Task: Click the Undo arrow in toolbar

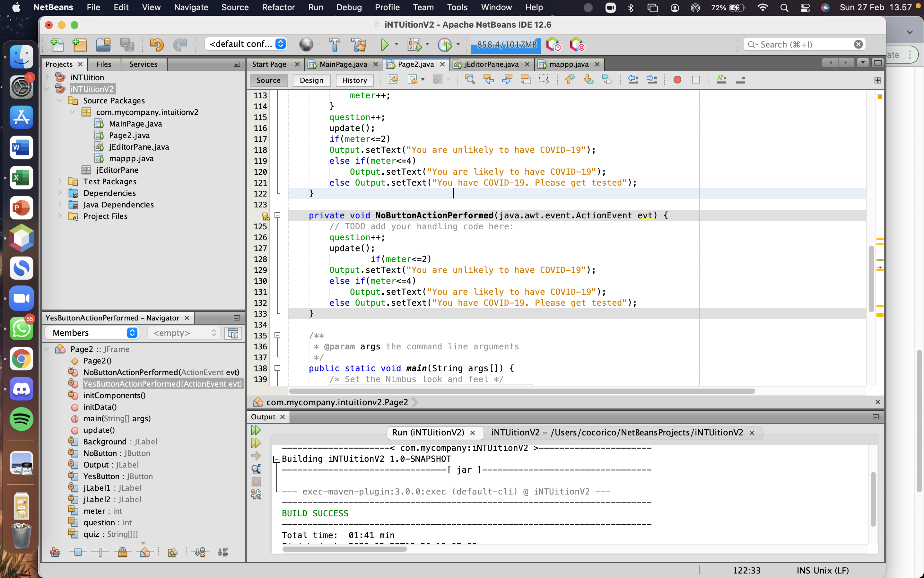Action: (x=156, y=45)
